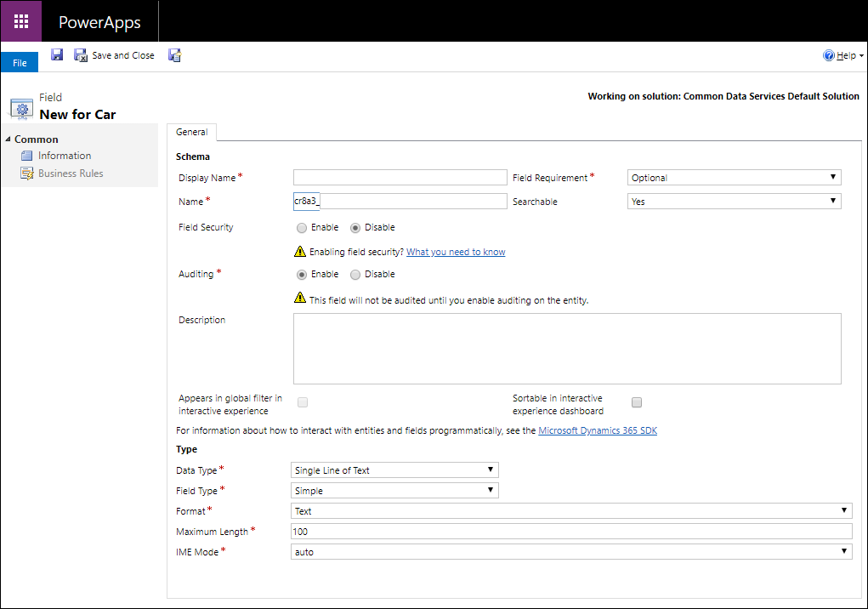Viewport: 868px width, 609px height.
Task: Select Information in the Common sidebar
Action: [x=64, y=156]
